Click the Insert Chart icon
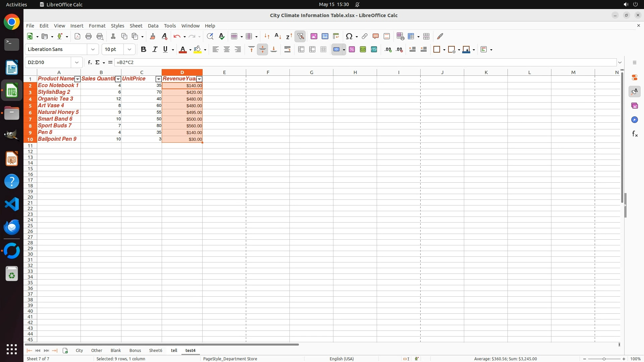Viewport: 644px width, 362px height. 325,36
